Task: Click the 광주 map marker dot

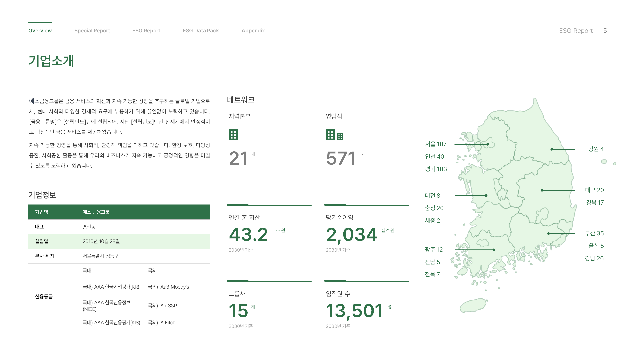Action: [494, 250]
